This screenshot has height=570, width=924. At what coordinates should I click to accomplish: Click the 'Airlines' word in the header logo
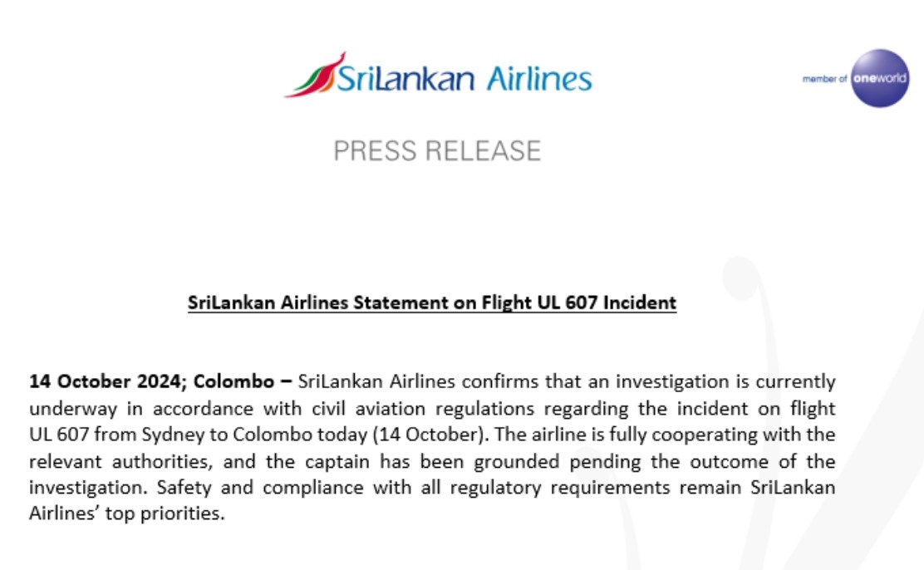click(x=538, y=78)
